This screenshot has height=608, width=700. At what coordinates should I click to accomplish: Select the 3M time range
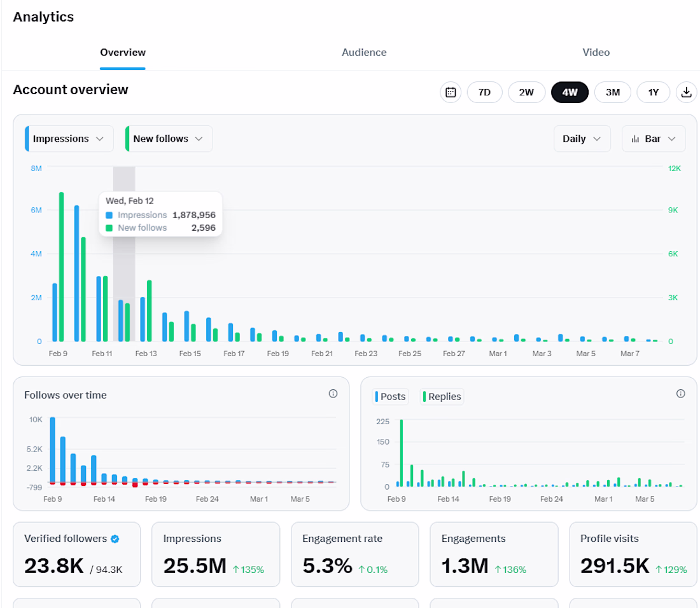tap(612, 92)
